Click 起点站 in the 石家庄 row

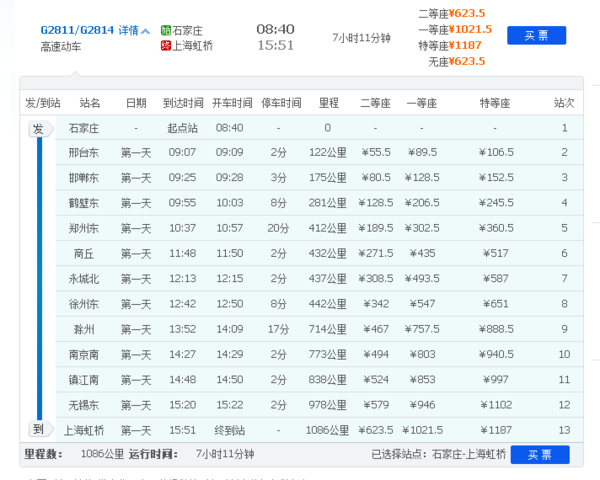tap(183, 128)
